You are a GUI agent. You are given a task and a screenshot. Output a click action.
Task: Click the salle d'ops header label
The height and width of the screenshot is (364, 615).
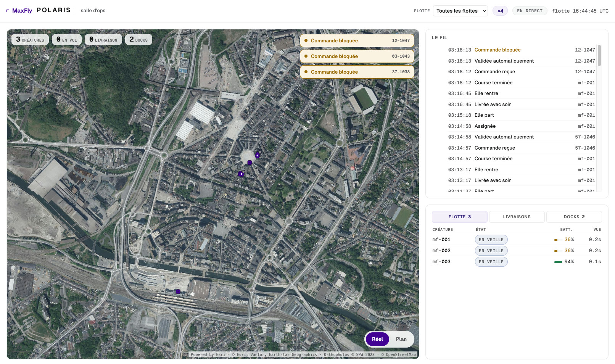point(93,11)
